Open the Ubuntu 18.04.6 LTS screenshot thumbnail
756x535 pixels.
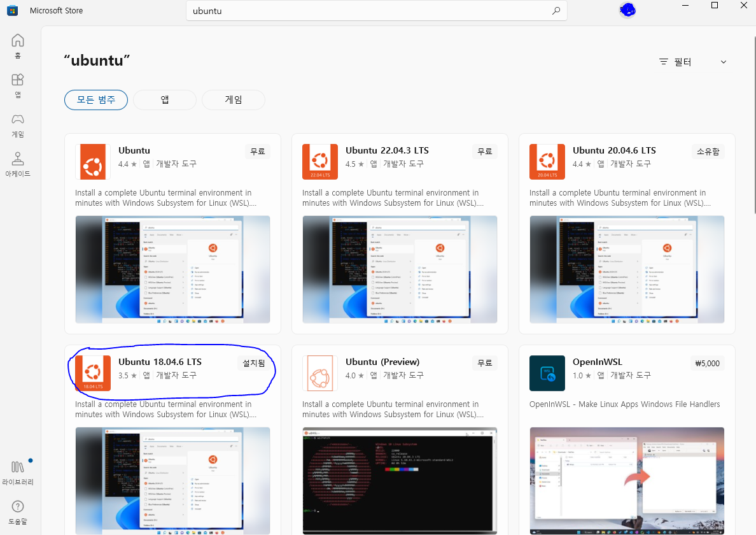pos(172,480)
